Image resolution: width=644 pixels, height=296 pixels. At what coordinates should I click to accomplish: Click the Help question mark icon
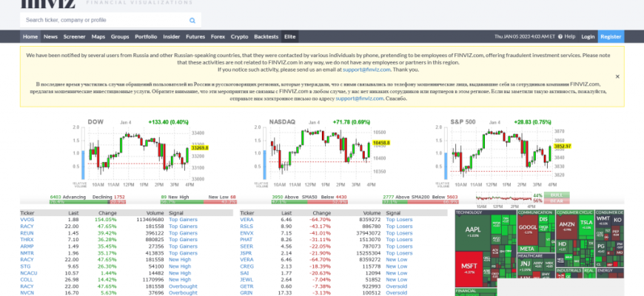561,36
